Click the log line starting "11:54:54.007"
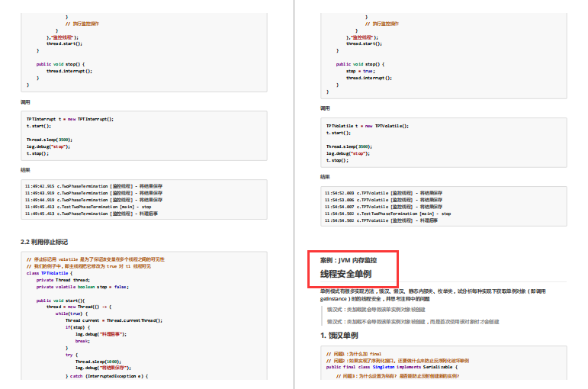 pyautogui.click(x=384, y=207)
